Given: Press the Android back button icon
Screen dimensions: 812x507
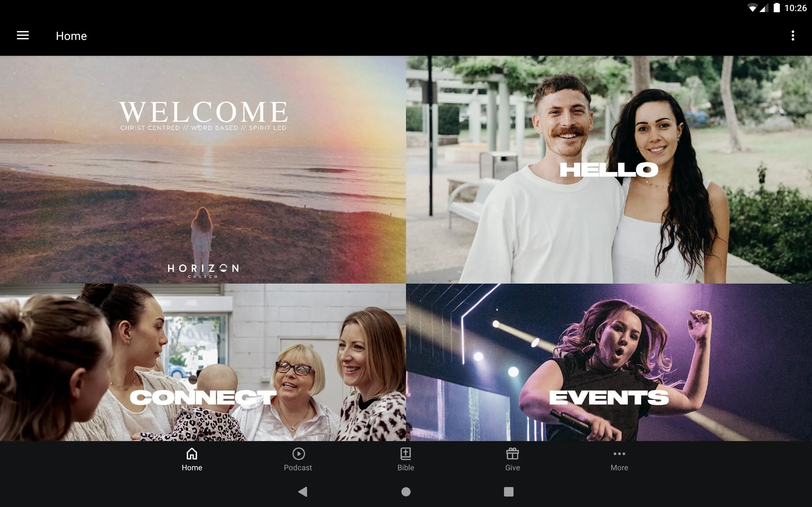Looking at the screenshot, I should 304,492.
